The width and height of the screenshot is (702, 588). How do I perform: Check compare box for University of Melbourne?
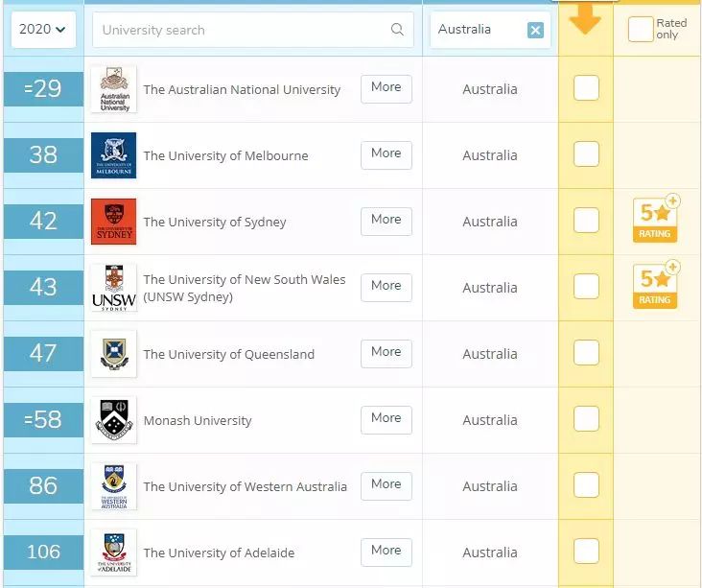pos(586,154)
